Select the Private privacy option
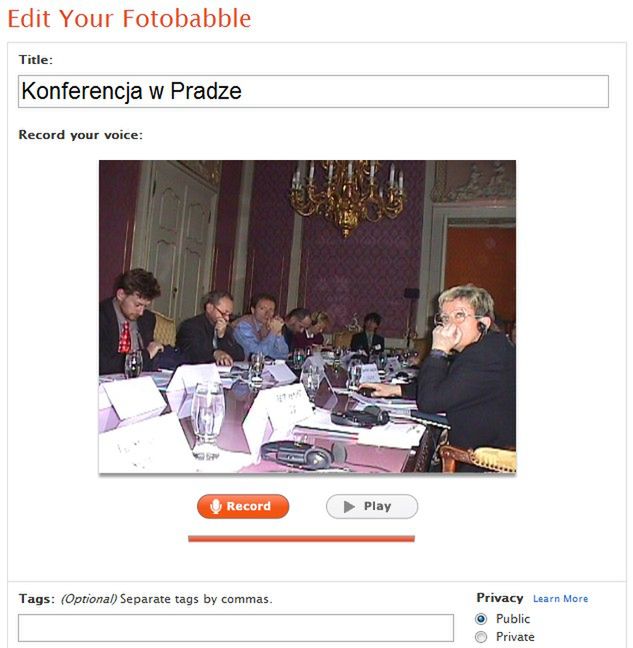This screenshot has height=648, width=633. tap(481, 636)
